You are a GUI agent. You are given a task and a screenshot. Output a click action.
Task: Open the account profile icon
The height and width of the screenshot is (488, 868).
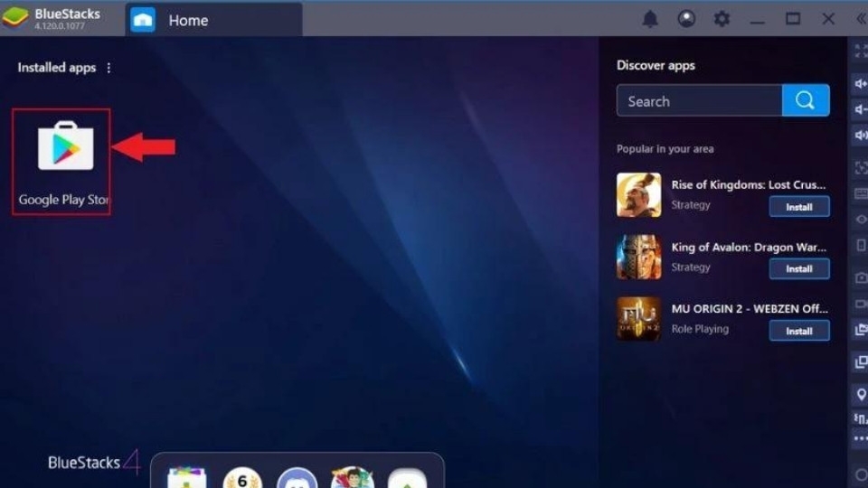(686, 19)
